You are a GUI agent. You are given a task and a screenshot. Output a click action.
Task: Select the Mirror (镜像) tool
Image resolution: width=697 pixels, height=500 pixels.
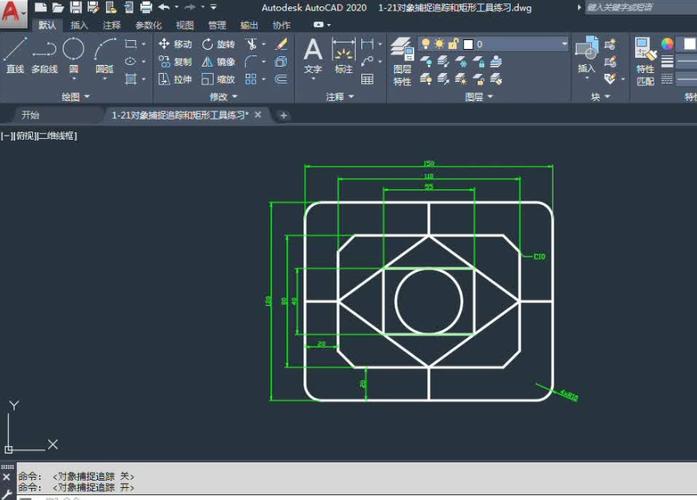tap(219, 62)
